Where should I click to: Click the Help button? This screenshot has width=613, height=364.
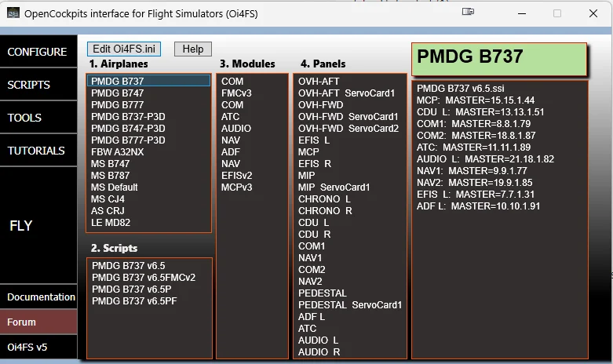pos(193,49)
